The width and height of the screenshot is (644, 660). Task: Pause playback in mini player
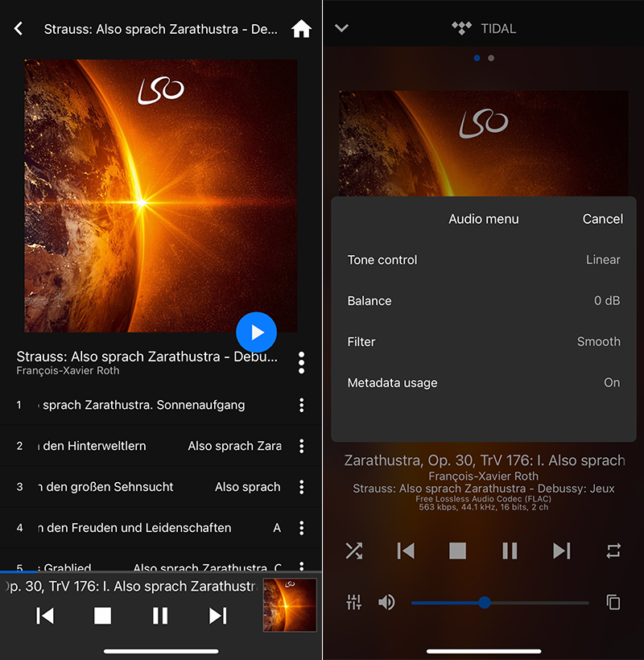(x=160, y=616)
